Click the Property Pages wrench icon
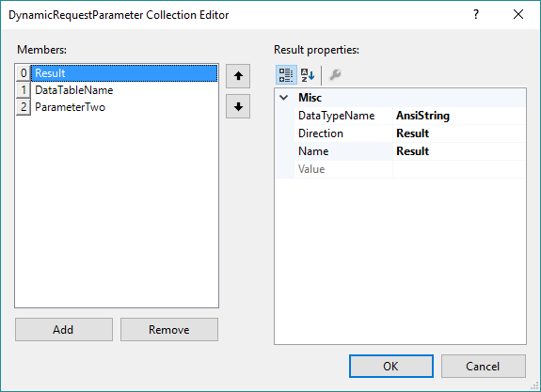 [335, 74]
